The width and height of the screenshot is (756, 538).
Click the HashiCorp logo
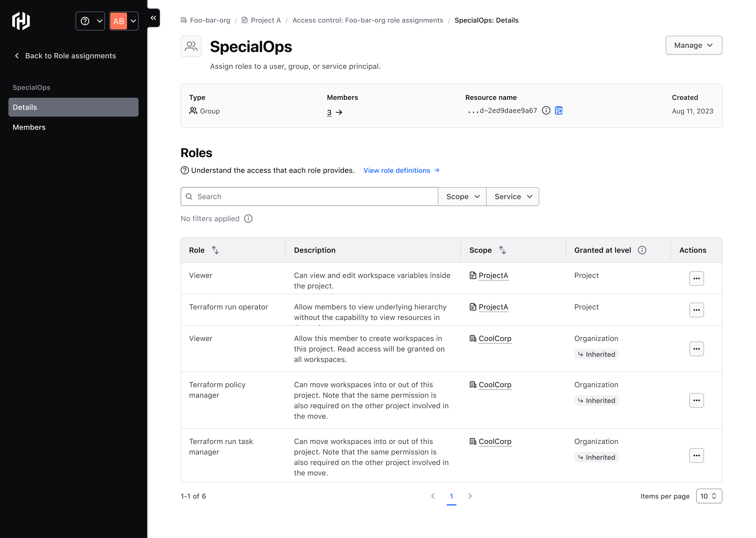click(21, 21)
